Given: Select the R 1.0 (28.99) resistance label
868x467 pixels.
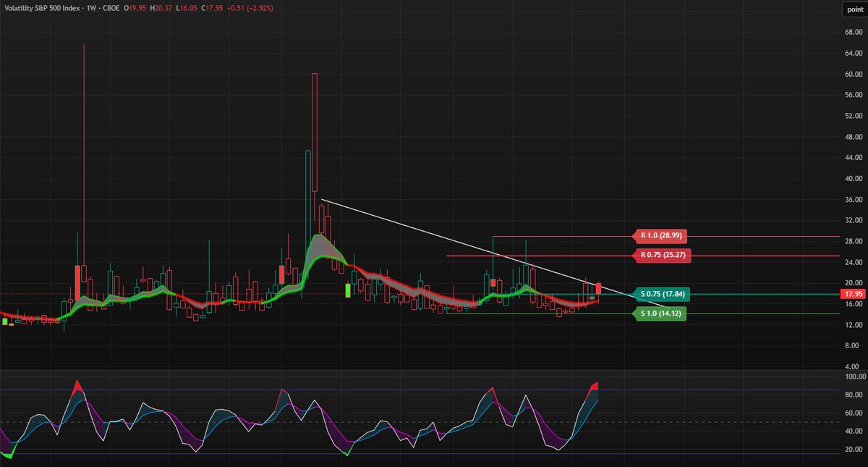Looking at the screenshot, I should click(660, 235).
